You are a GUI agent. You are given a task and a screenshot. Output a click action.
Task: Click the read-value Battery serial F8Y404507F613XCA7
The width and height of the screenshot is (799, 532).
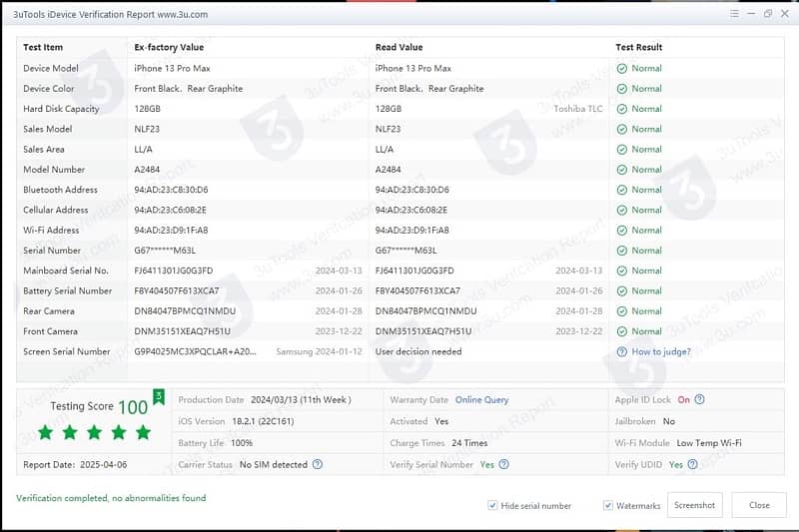pos(417,291)
